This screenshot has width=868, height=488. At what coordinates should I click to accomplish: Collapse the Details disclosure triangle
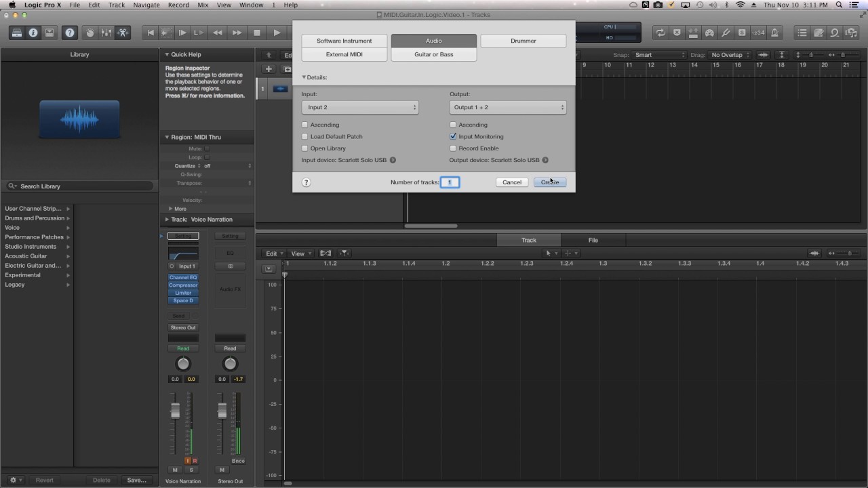click(x=304, y=77)
